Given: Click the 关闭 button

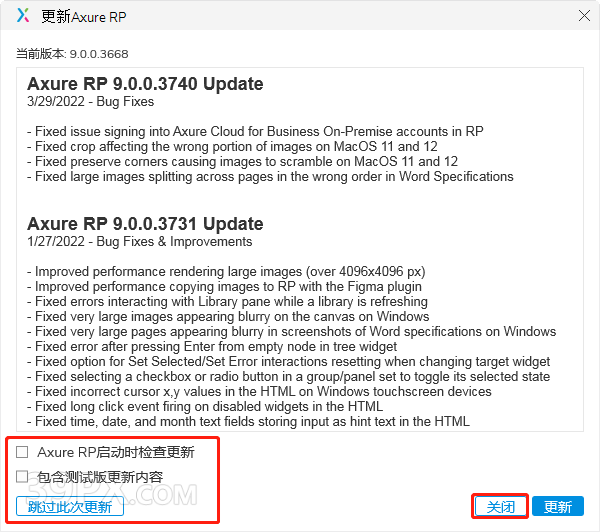Looking at the screenshot, I should 500,506.
